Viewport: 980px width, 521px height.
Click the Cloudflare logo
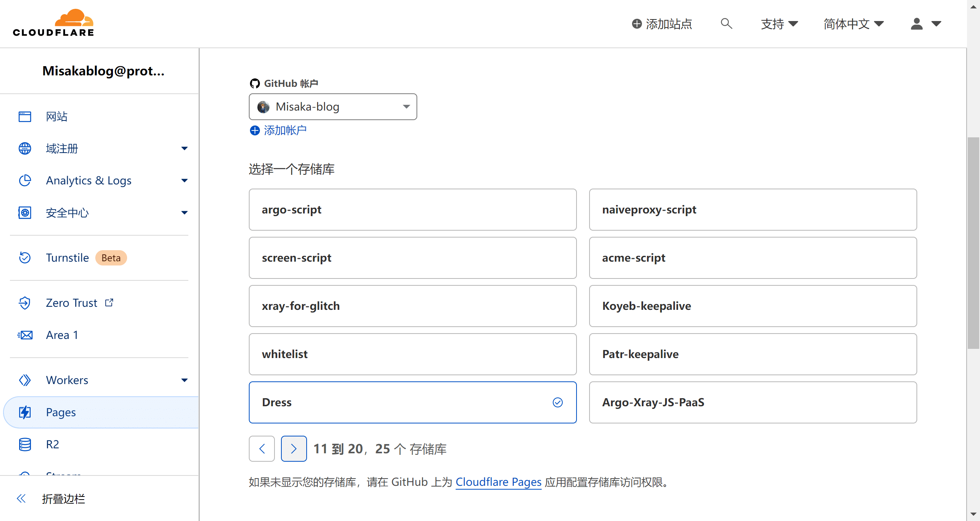click(54, 23)
